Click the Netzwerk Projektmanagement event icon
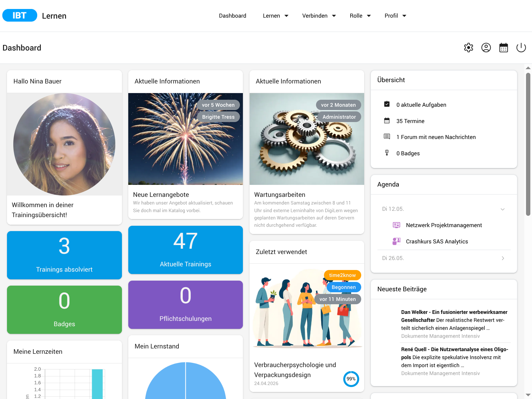 (x=396, y=225)
